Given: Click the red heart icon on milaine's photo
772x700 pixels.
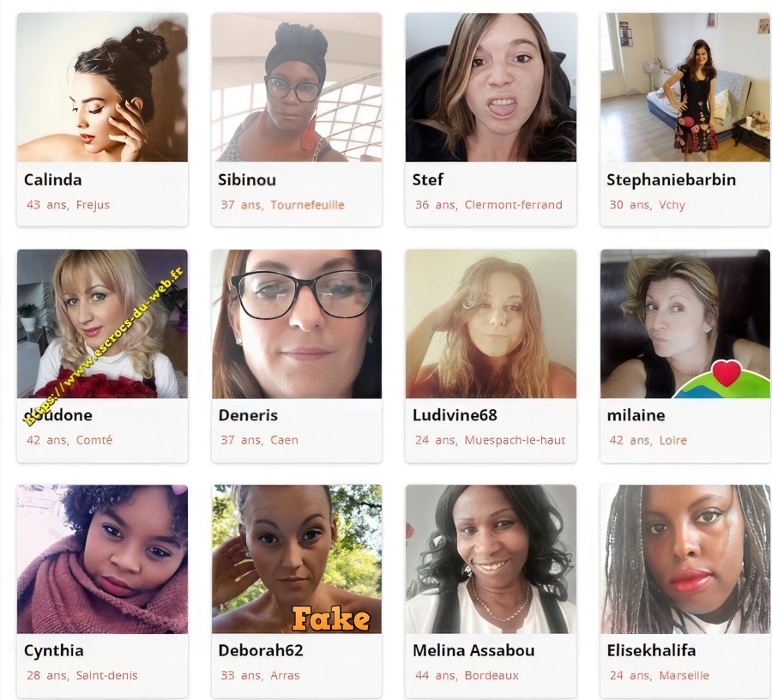Looking at the screenshot, I should click(727, 372).
